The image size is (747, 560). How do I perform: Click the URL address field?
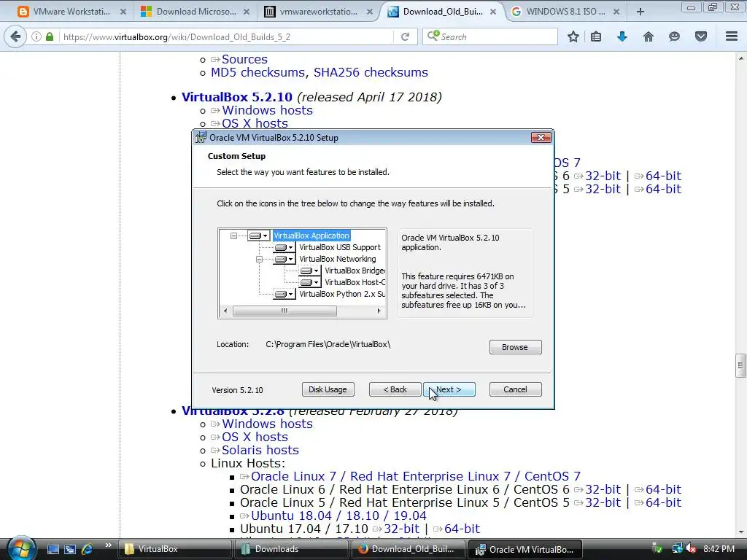(x=226, y=36)
